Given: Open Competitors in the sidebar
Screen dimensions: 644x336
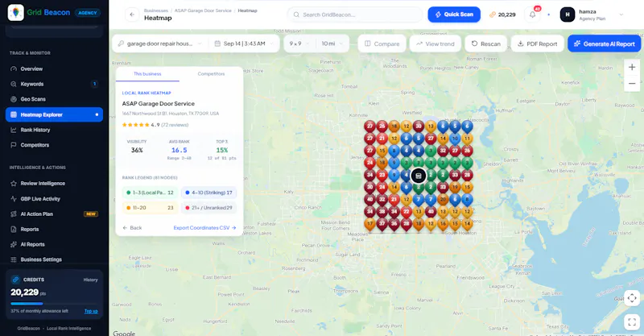Looking at the screenshot, I should pos(54,145).
